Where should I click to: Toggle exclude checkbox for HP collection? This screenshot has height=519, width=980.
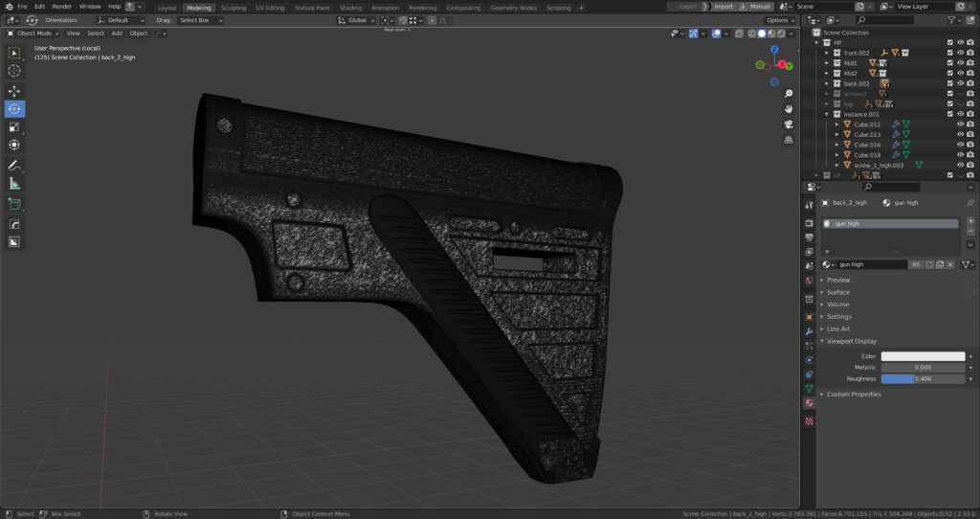pyautogui.click(x=950, y=42)
